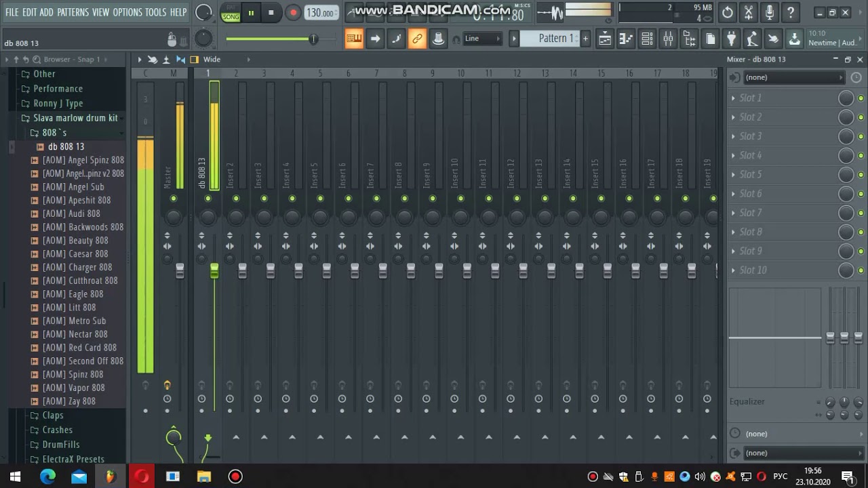Click the project info page icon
The image size is (868, 488).
coord(710,39)
